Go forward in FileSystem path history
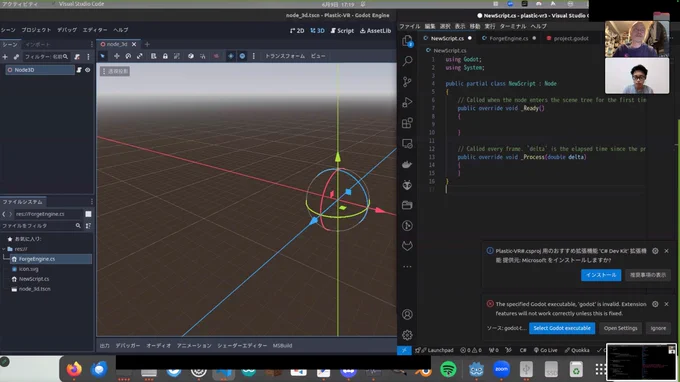680x382 pixels. click(x=11, y=214)
